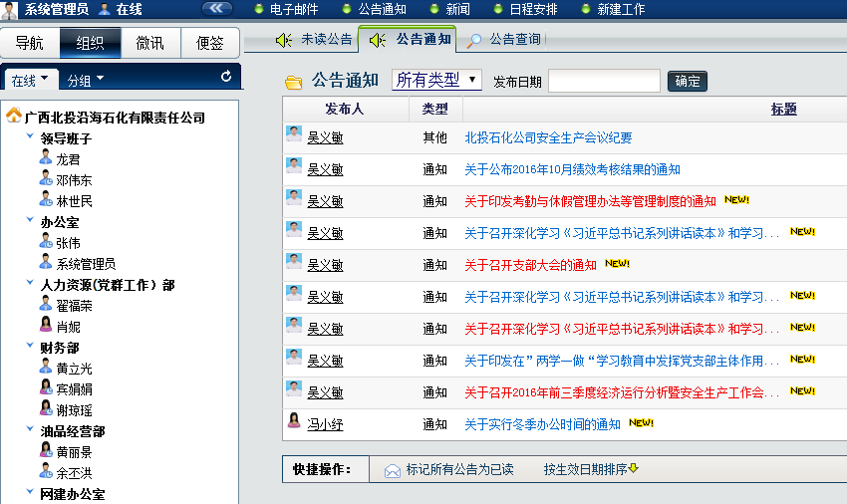Click the magnifier icon of 公告查询
Screen dimensions: 847x504
click(473, 41)
